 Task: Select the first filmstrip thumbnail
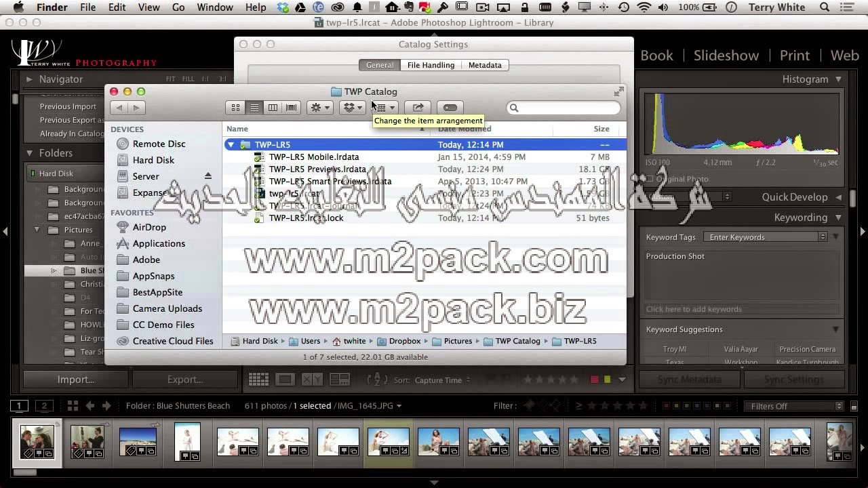pos(37,441)
